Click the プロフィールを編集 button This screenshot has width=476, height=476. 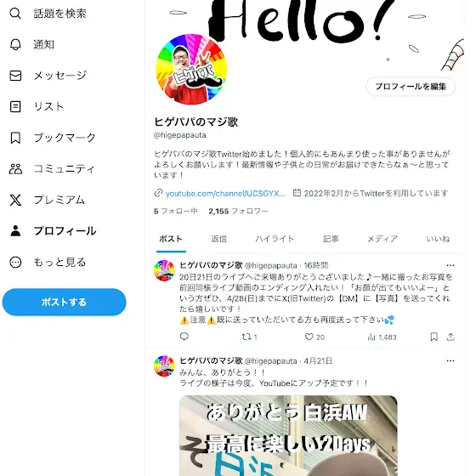pyautogui.click(x=411, y=87)
